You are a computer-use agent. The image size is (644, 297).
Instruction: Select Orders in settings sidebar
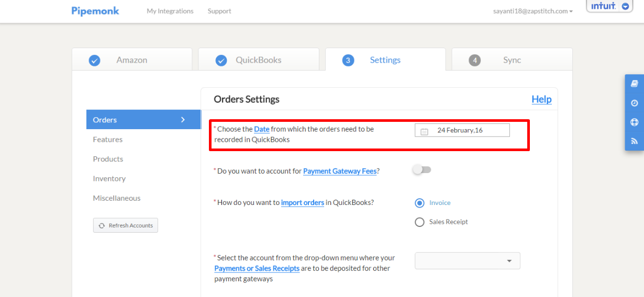pyautogui.click(x=143, y=120)
